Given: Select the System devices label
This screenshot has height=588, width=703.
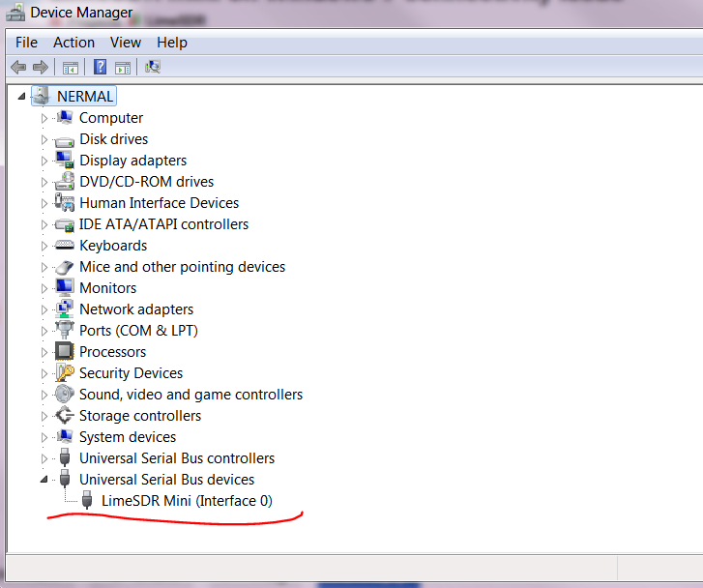Looking at the screenshot, I should point(128,437).
